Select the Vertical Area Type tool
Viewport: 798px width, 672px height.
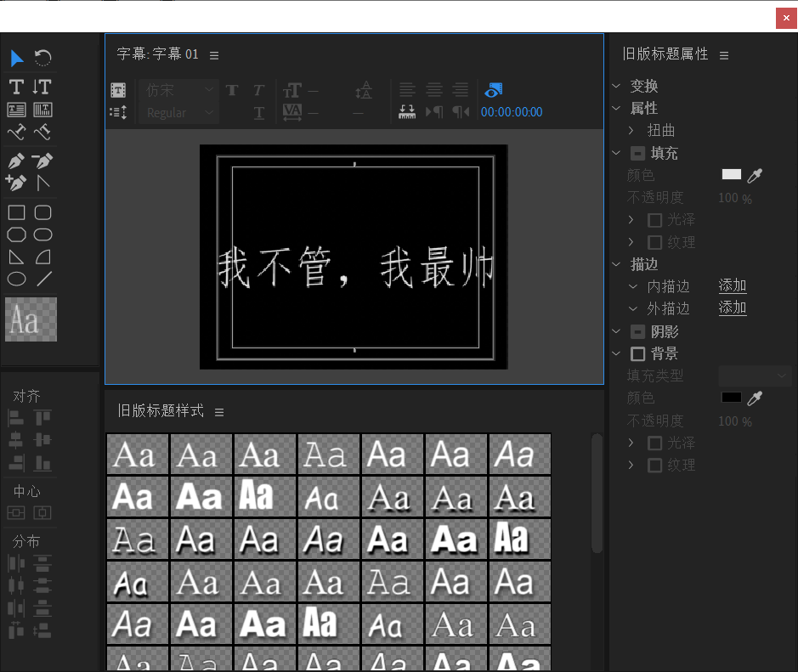(x=42, y=110)
